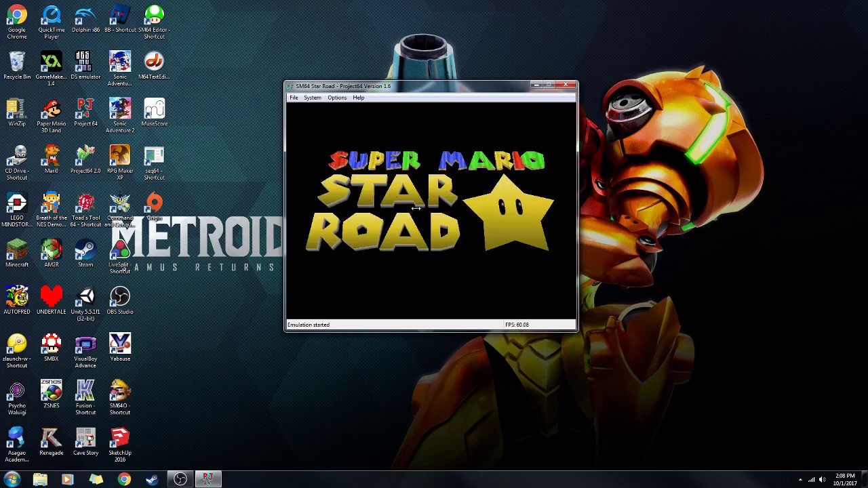Select the WinZip desktop icon
The height and width of the screenshot is (488, 868).
click(17, 113)
